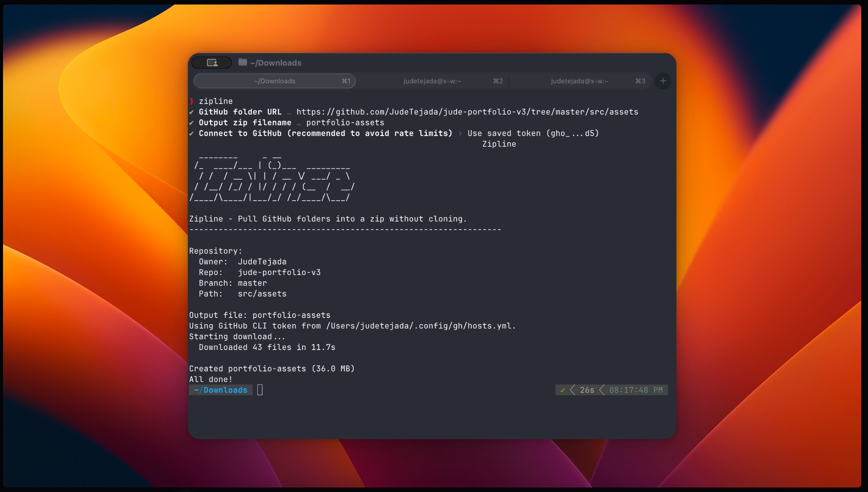The image size is (868, 492).
Task: Open a new tab with the plus button
Action: tap(663, 81)
